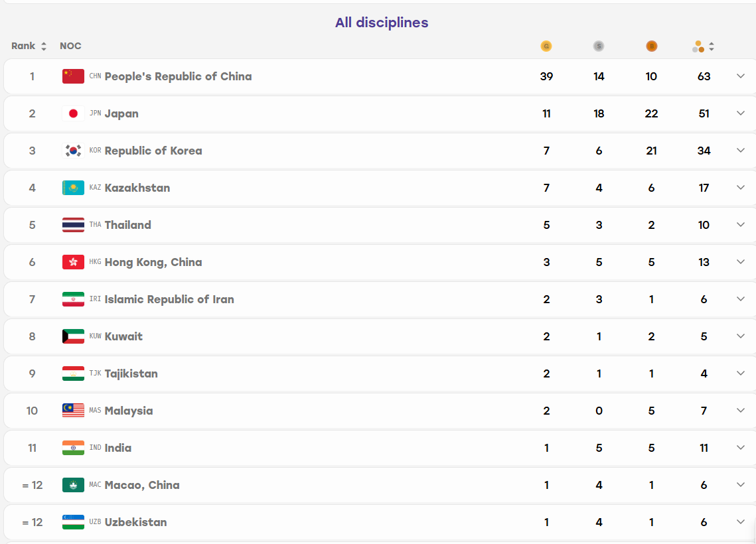Click the Macao, China flag
The width and height of the screenshot is (756, 544).
click(x=73, y=484)
